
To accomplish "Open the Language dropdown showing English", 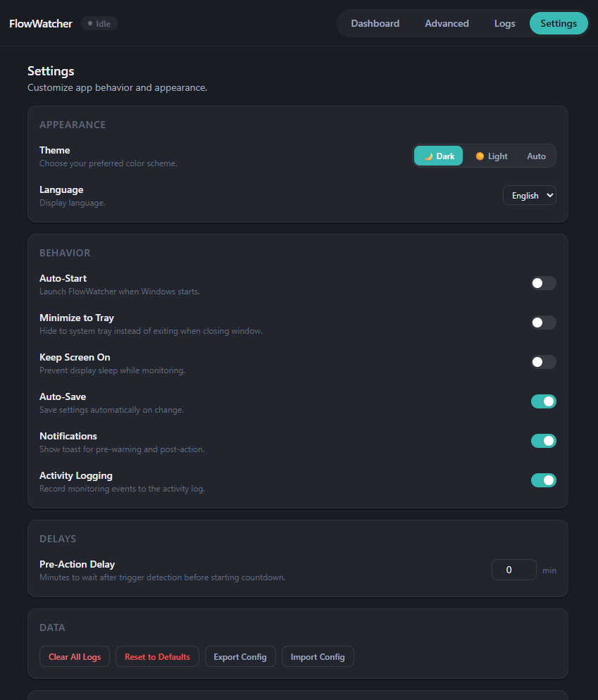I will pos(529,195).
